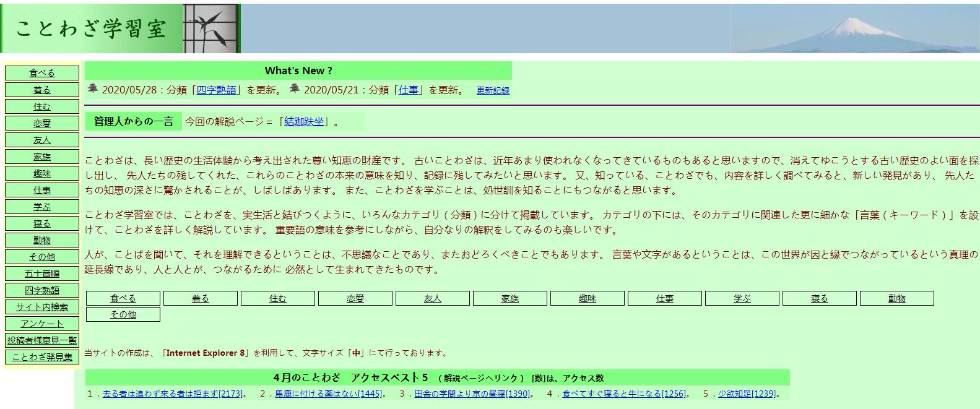The width and height of the screenshot is (980, 409).
Task: Follow the 四字熟語 link in What's New
Action: click(216, 90)
